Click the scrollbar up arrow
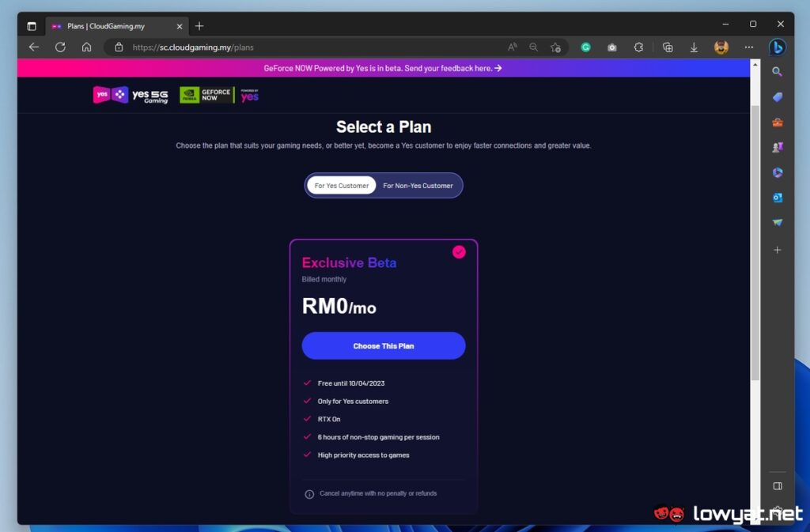The height and width of the screenshot is (532, 810). point(755,65)
